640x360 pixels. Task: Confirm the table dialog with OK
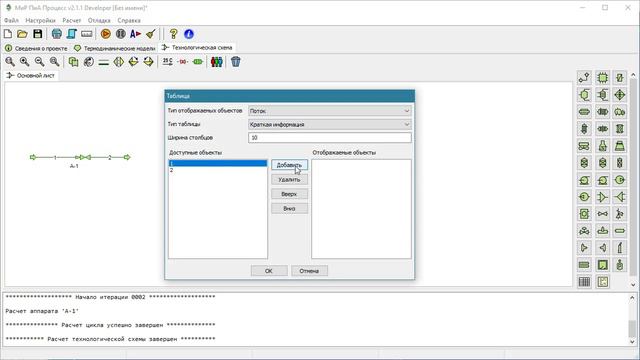[x=269, y=271]
